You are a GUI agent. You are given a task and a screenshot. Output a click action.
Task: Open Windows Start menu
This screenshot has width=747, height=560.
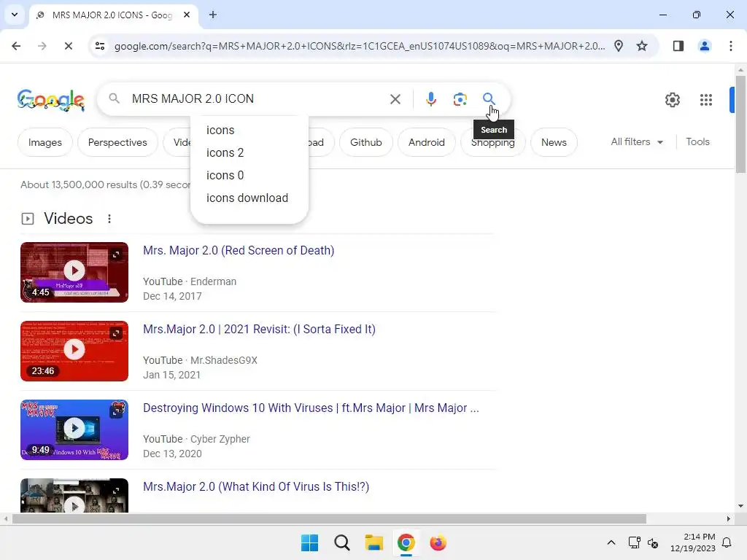tap(309, 542)
